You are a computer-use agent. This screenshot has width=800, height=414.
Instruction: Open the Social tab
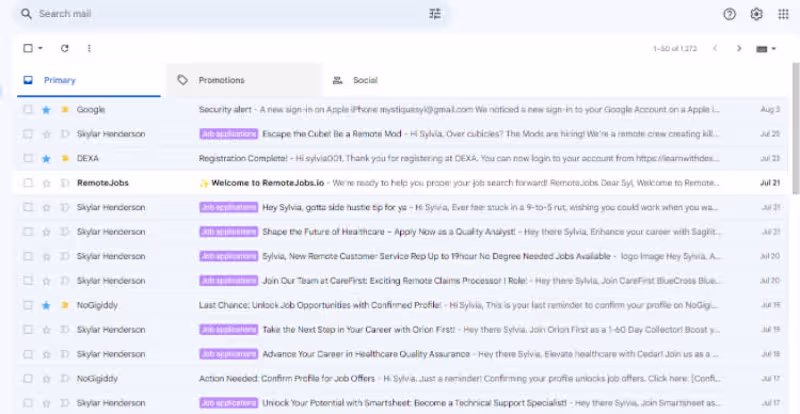click(398, 80)
